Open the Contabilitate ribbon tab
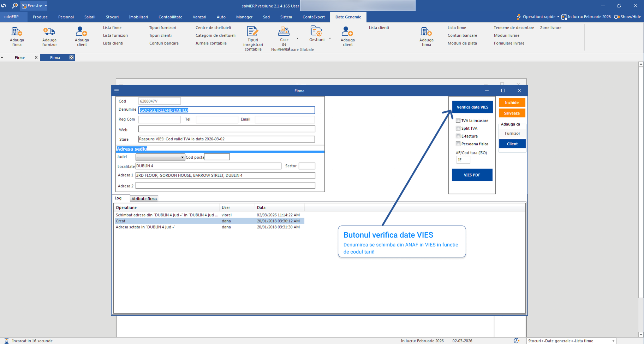This screenshot has height=344, width=644. [x=170, y=17]
